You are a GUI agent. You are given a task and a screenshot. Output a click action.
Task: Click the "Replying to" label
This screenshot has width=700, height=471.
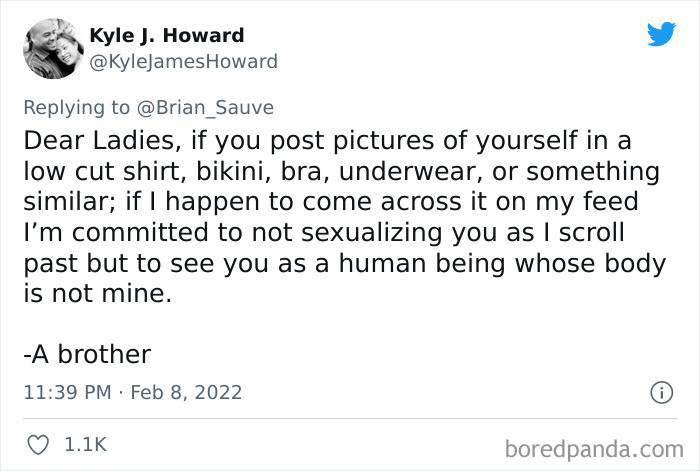[x=74, y=107]
